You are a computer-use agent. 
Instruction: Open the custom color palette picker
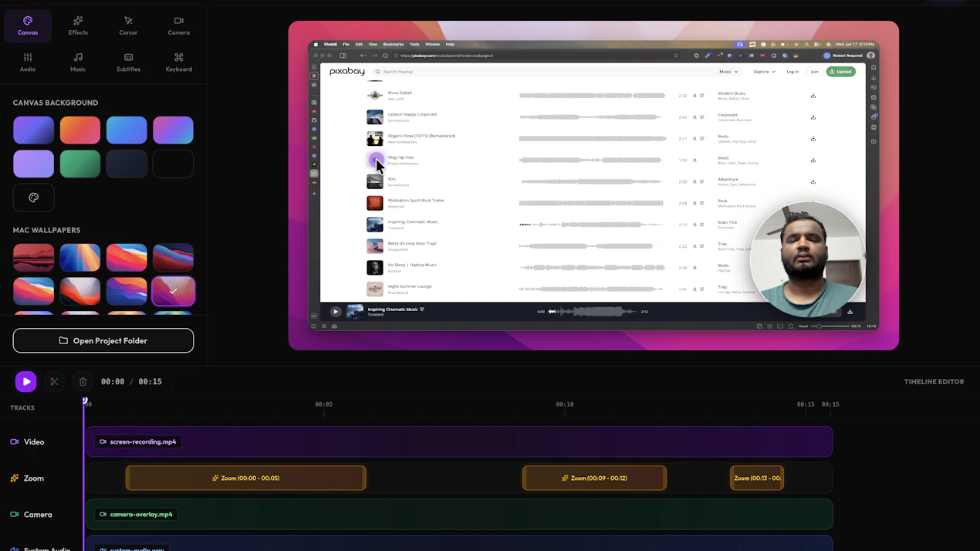34,198
